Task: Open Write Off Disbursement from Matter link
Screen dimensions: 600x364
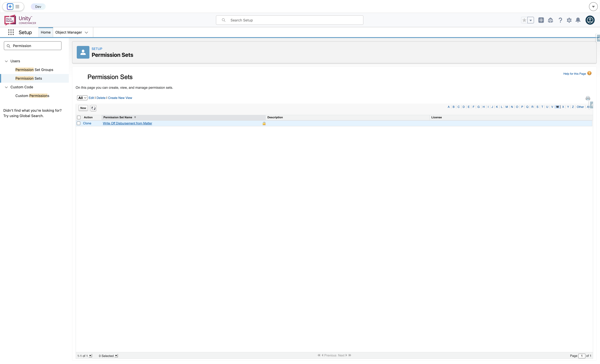Action: click(x=127, y=123)
